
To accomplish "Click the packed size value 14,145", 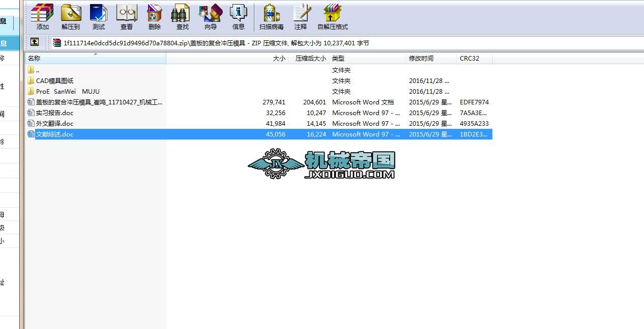I will coord(316,123).
